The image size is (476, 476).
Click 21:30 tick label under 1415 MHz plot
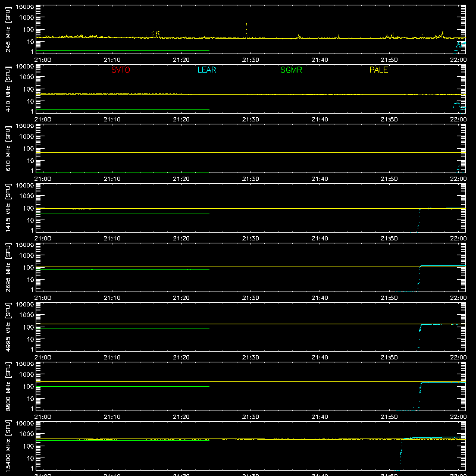pos(250,239)
